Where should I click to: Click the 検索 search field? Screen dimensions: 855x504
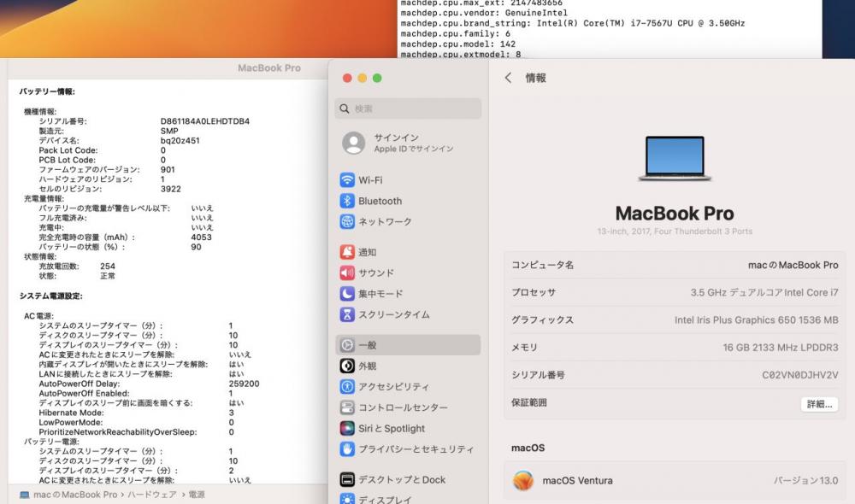tap(408, 108)
